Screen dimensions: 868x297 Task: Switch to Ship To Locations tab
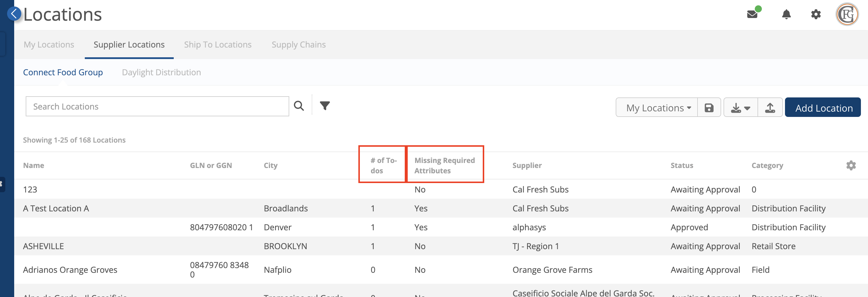click(x=218, y=45)
